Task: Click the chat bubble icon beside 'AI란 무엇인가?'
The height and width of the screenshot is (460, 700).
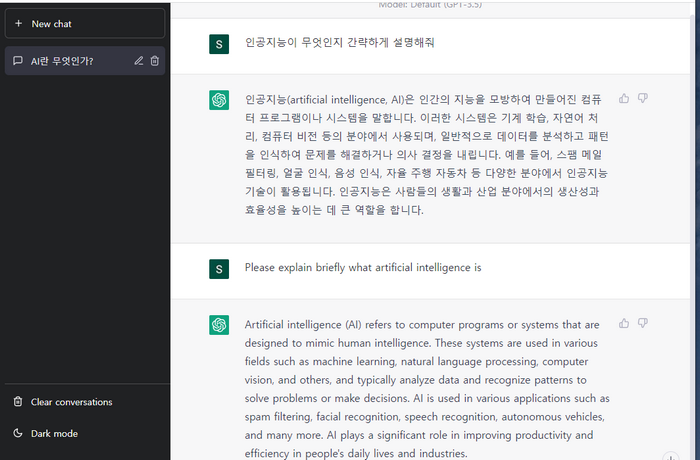Action: (x=18, y=61)
